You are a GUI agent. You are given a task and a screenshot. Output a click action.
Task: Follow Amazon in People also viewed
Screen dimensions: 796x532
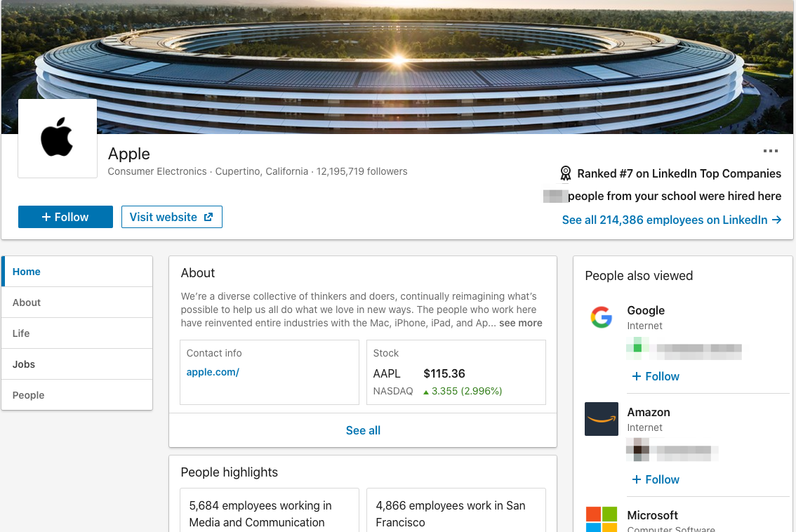click(x=656, y=479)
